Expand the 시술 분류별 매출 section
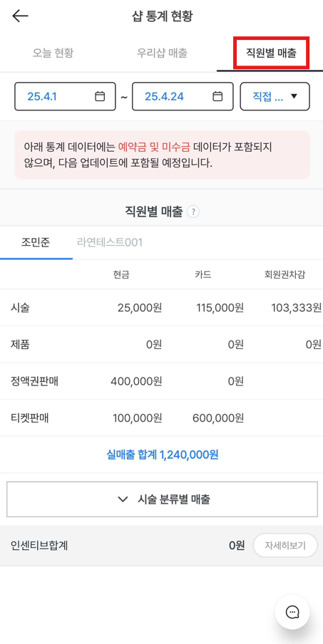 [x=163, y=499]
